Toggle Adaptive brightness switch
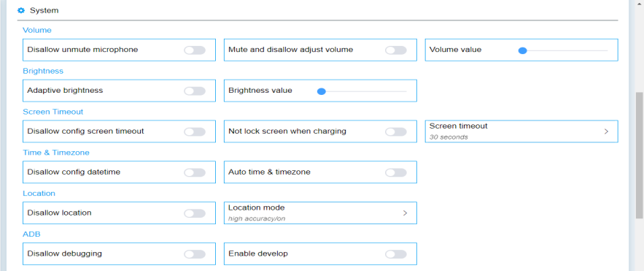The image size is (644, 271). tap(195, 91)
